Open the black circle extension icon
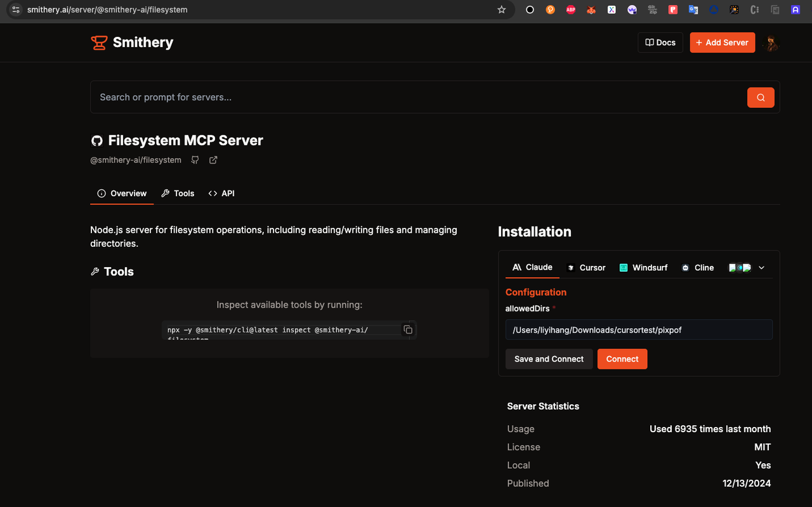 [530, 10]
